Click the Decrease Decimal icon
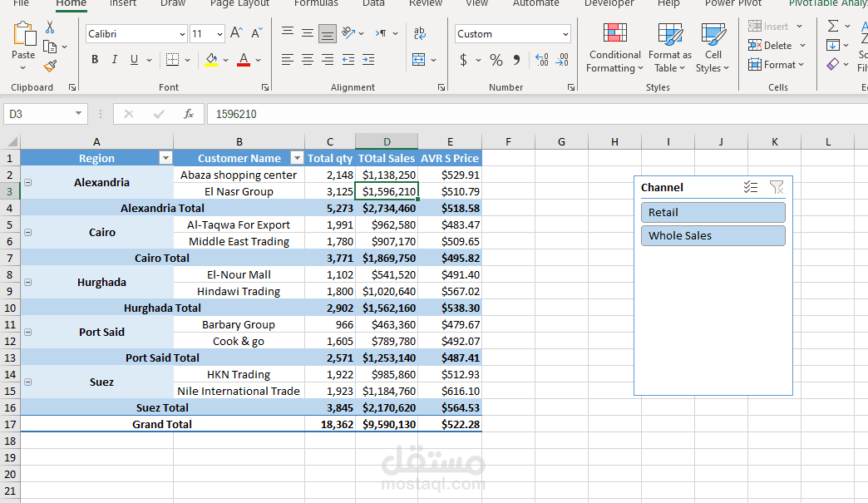This screenshot has height=503, width=868. coord(562,60)
